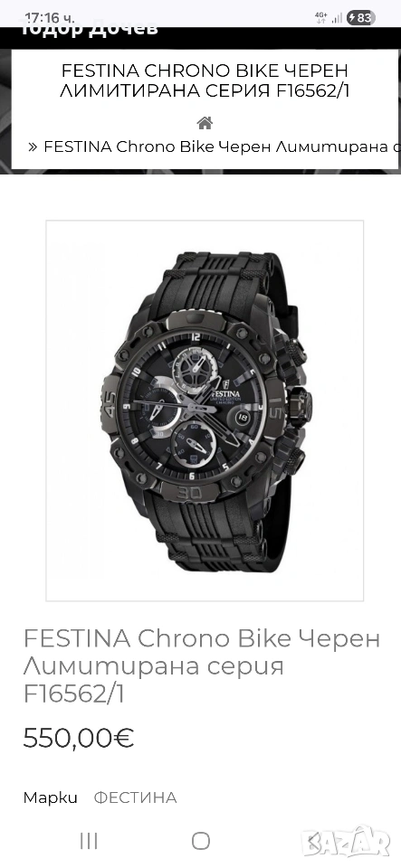Viewport: 401px width, 868px height.
Task: Tap the 4G+ network signal icon
Action: click(320, 18)
